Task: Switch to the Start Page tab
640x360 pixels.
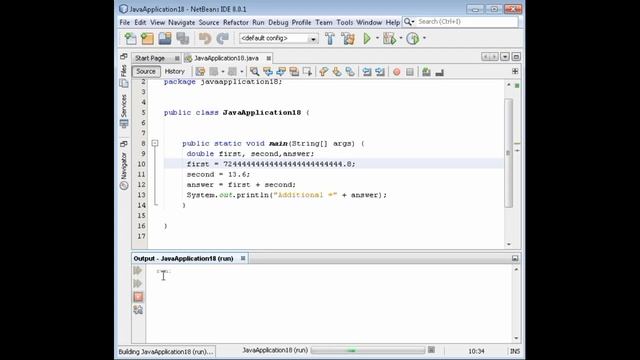Action: pyautogui.click(x=150, y=58)
